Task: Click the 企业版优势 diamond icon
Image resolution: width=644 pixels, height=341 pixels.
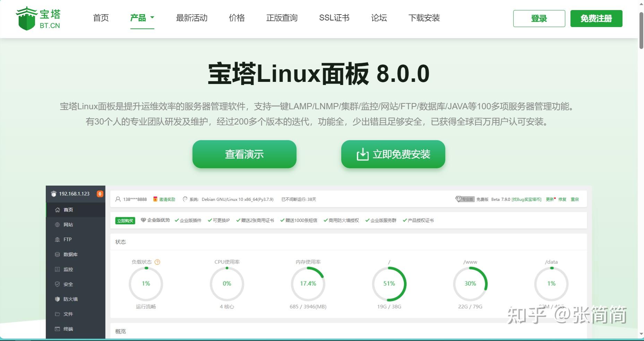Action: 143,220
